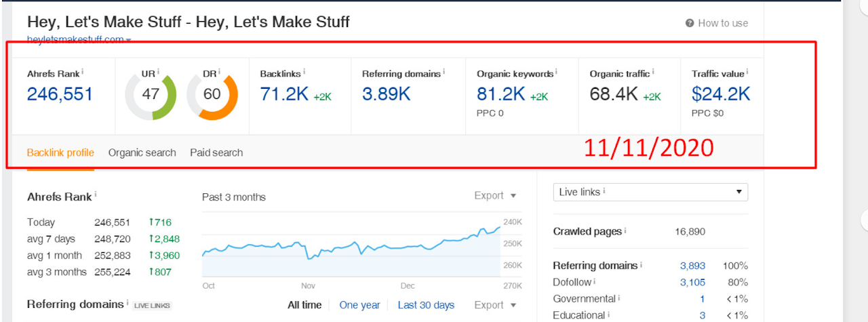868x322 pixels.
Task: Select the Backlink profile tab
Action: tap(60, 153)
